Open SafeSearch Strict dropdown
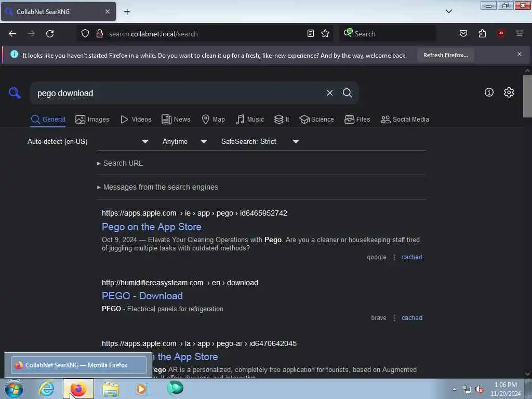532x399 pixels. coord(260,141)
